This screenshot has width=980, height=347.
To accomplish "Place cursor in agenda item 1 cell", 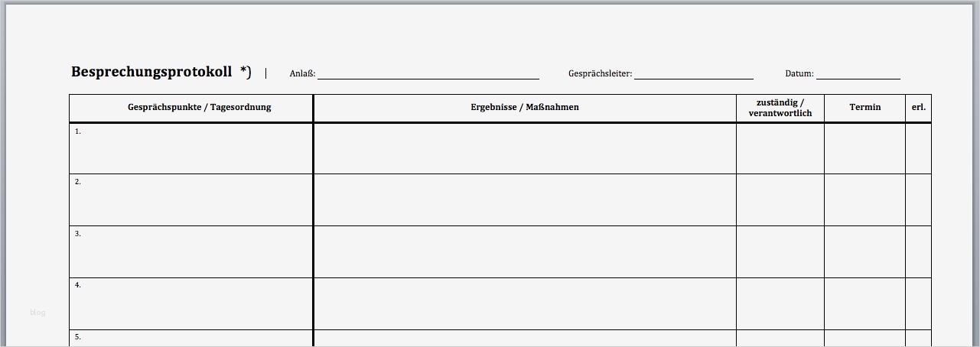I will pyautogui.click(x=191, y=148).
